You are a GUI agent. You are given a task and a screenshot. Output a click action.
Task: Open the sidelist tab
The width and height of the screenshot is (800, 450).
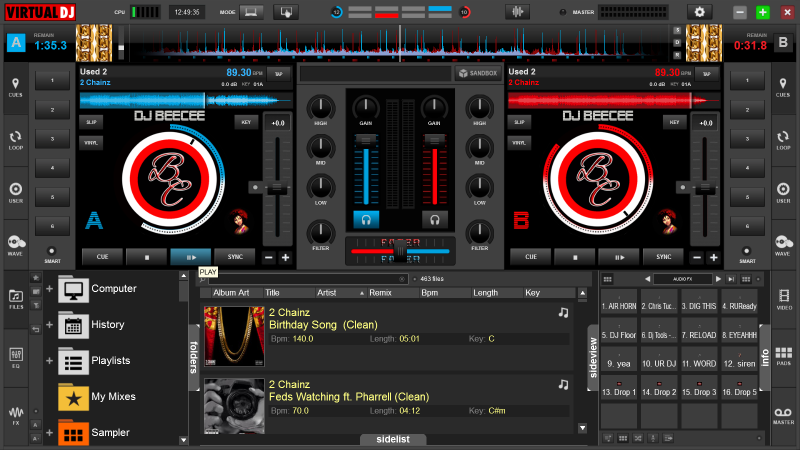[x=393, y=439]
